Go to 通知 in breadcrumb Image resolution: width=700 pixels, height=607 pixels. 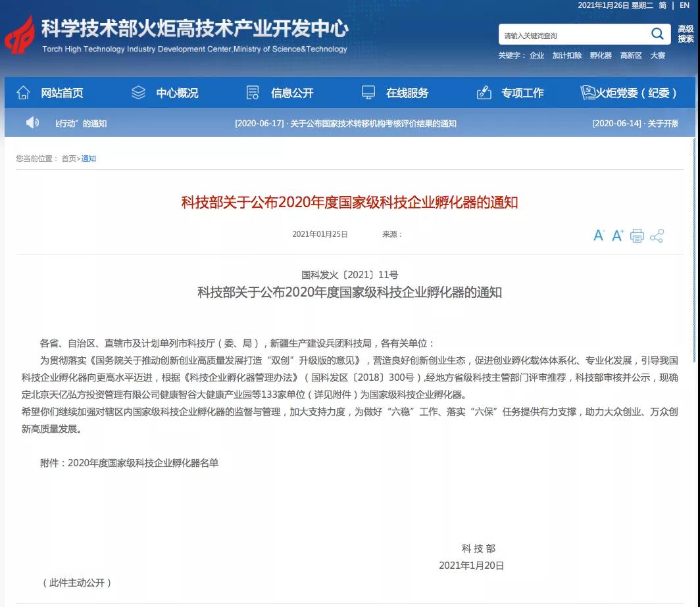[88, 158]
